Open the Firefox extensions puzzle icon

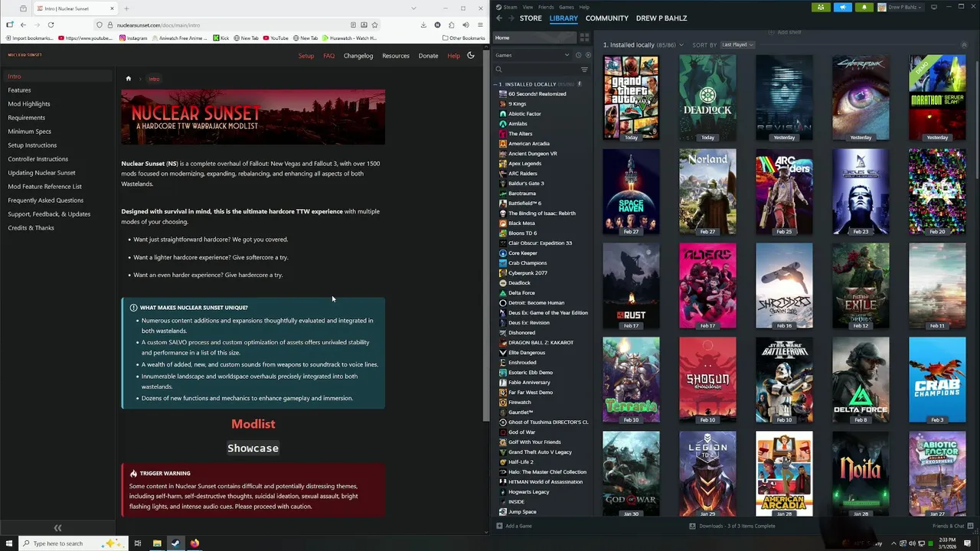pyautogui.click(x=451, y=24)
